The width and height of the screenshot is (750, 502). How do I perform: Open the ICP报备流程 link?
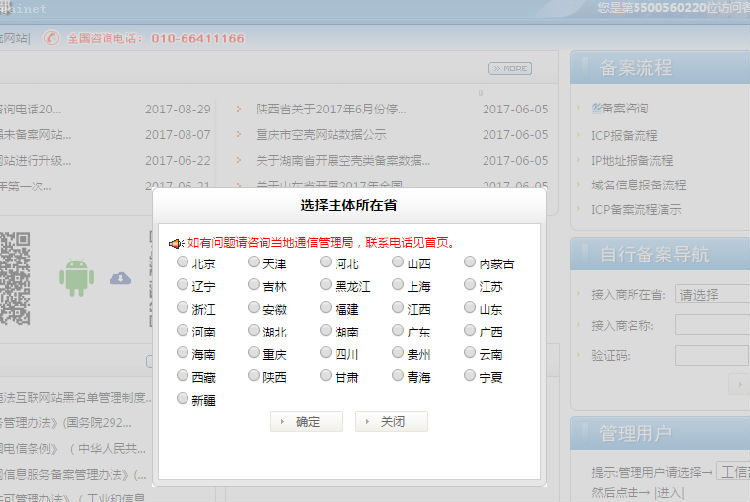[x=624, y=135]
